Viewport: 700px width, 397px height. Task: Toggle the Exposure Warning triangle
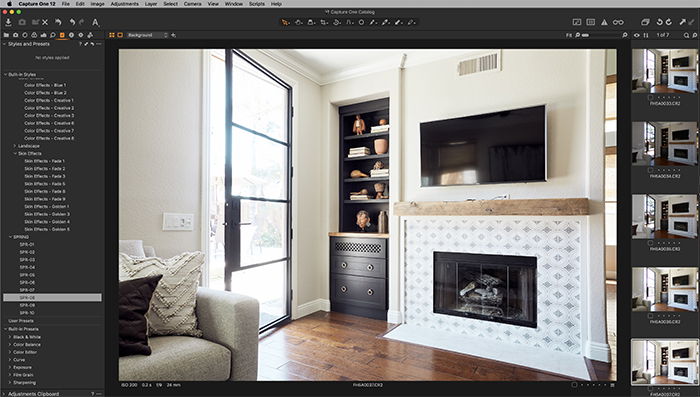pyautogui.click(x=604, y=22)
